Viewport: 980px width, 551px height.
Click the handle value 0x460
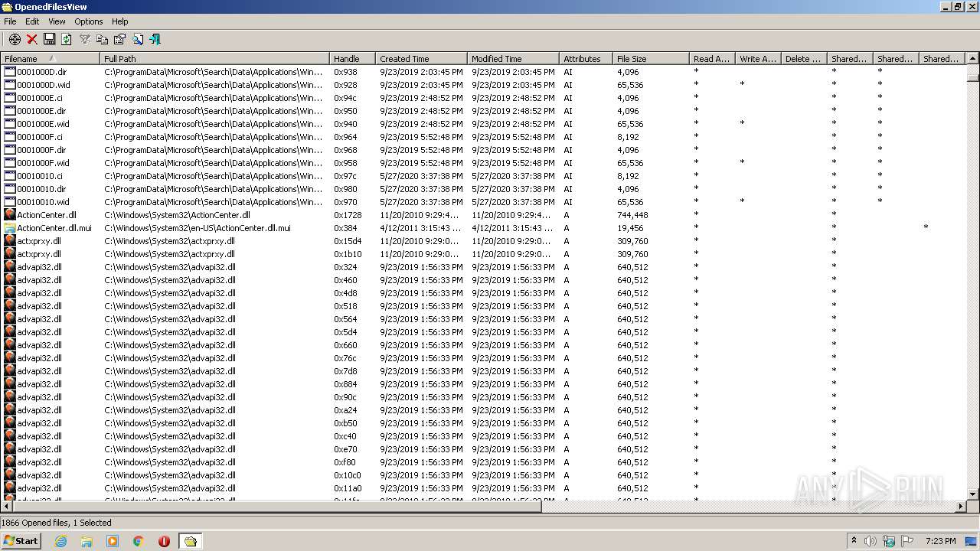[345, 280]
